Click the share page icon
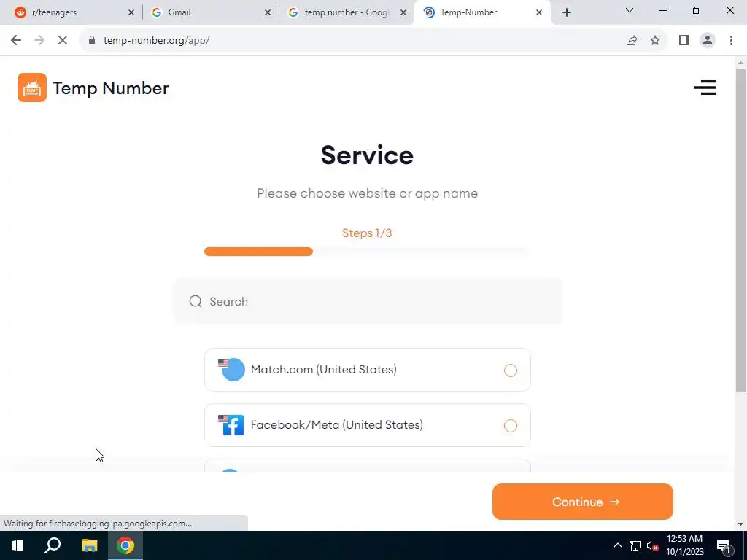Screen dimensions: 747x560 click(x=632, y=41)
